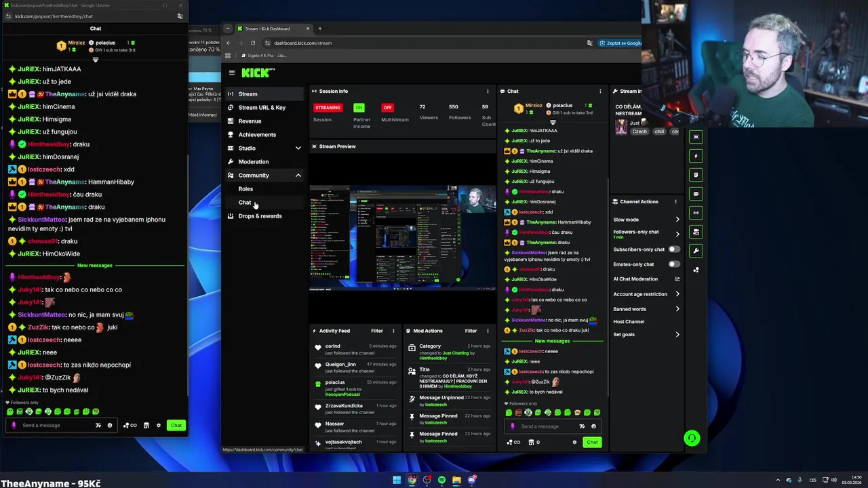Expand Slow mode options
This screenshot has width=868, height=488.
tap(677, 220)
